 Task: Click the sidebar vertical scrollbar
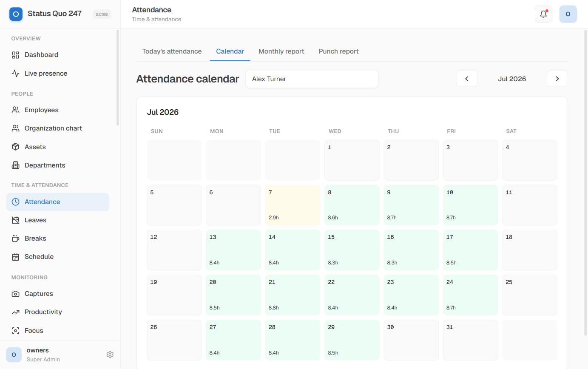tap(118, 77)
